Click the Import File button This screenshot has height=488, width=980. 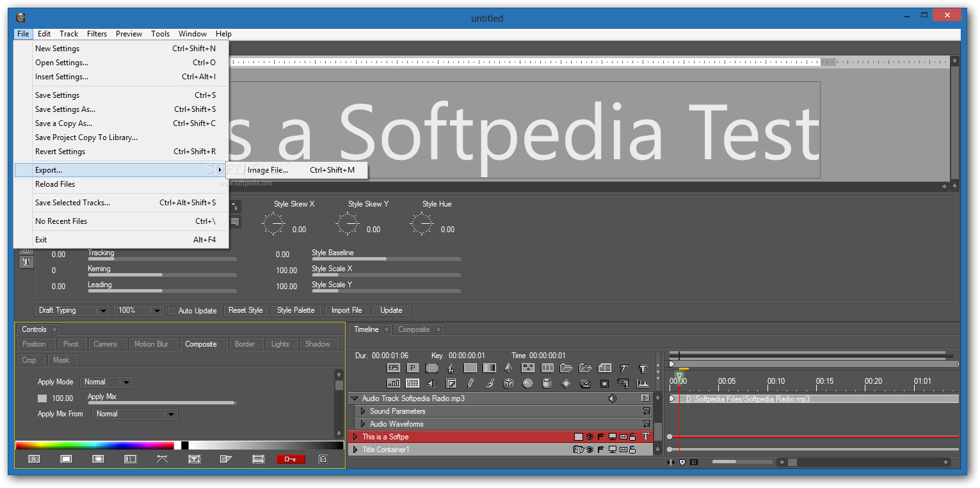pos(346,310)
